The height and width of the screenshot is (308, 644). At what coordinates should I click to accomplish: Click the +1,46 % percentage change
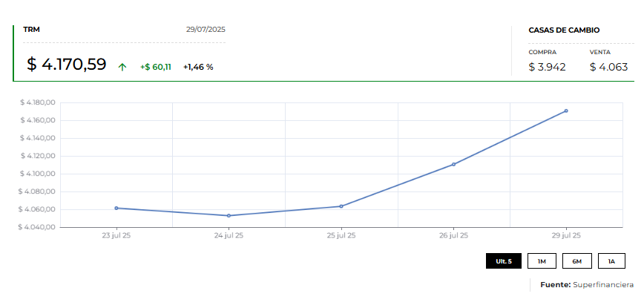[x=198, y=67]
